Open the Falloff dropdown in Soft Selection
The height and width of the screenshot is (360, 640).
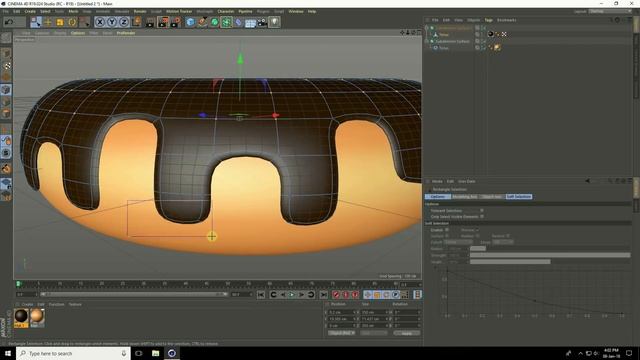458,242
